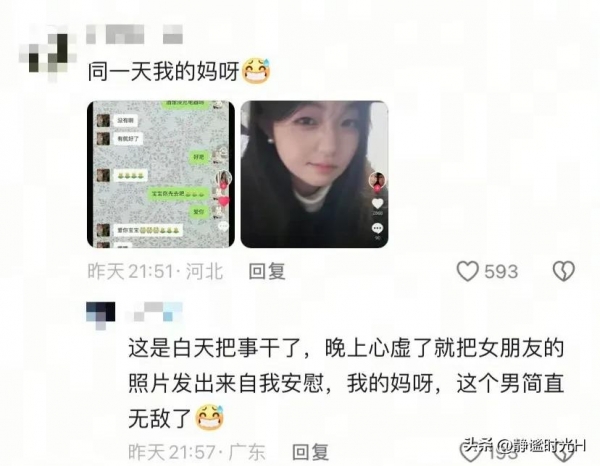Tap the broken-heart dislike icon
600x466 pixels.
(x=564, y=271)
